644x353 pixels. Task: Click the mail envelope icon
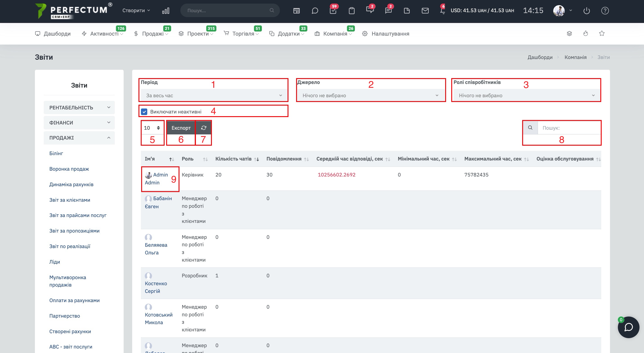(425, 11)
